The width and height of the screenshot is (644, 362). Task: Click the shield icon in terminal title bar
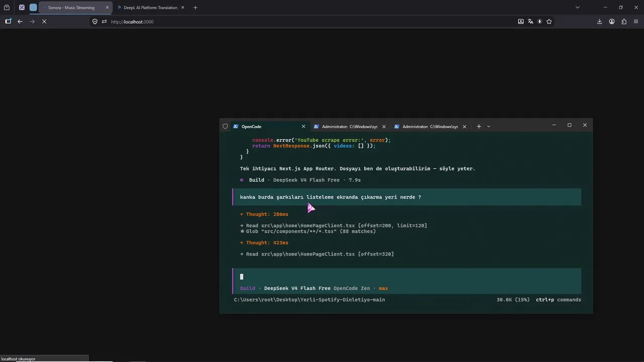point(225,127)
